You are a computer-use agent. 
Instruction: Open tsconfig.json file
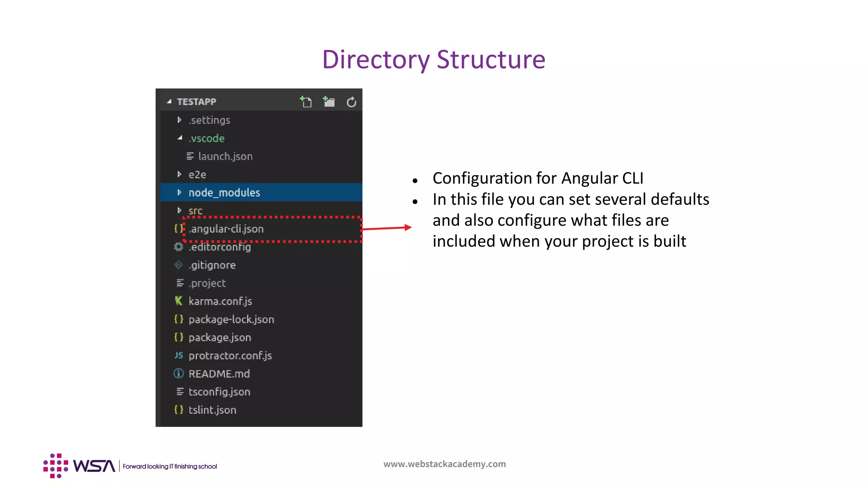point(219,392)
